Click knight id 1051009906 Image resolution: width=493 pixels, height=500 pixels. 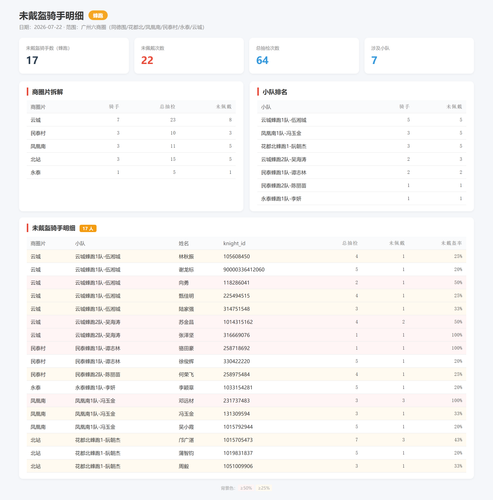[238, 466]
